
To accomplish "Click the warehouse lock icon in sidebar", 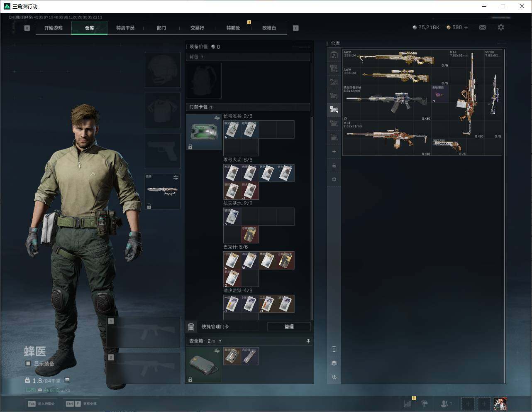I will click(334, 166).
